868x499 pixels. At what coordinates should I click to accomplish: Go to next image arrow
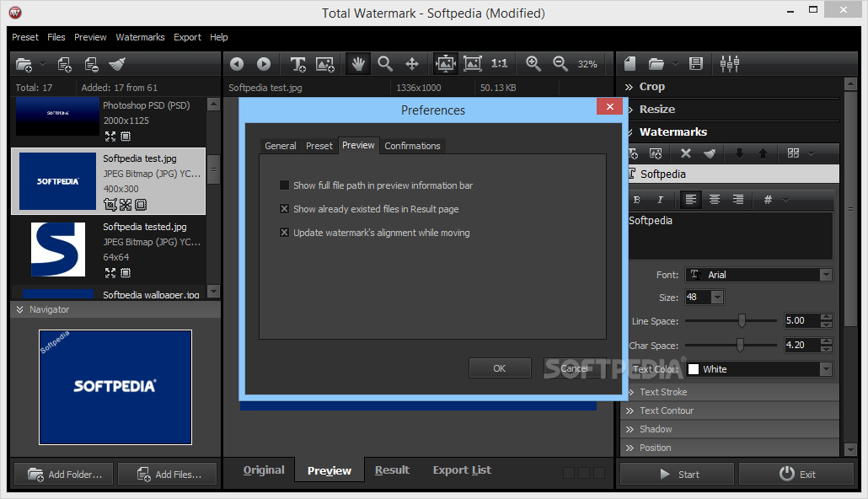tap(264, 64)
